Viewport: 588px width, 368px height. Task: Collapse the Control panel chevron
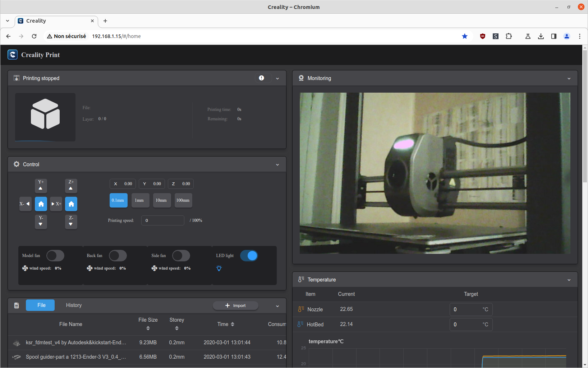pos(277,164)
